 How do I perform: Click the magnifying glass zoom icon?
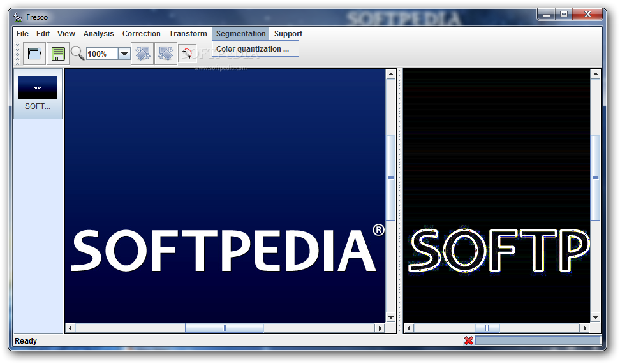[x=78, y=53]
